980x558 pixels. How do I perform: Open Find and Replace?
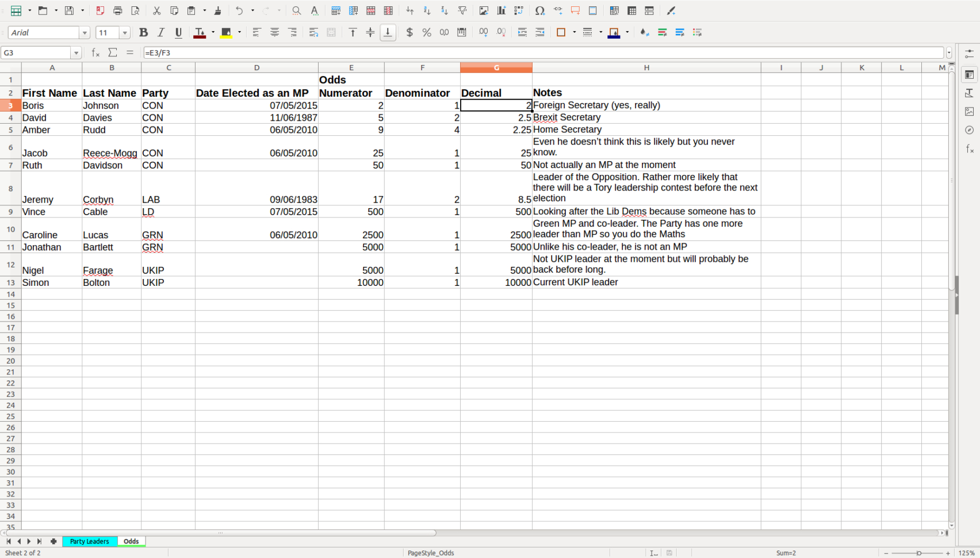click(296, 10)
